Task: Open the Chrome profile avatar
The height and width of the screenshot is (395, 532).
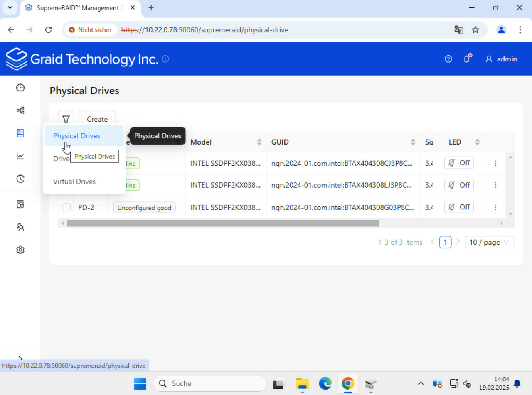Action: coord(501,30)
